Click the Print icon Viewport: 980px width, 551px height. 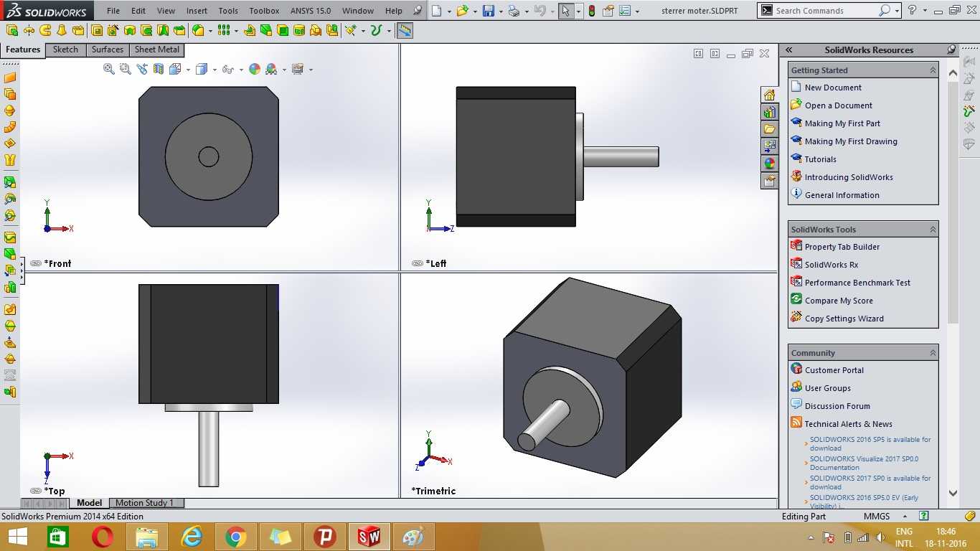[514, 11]
